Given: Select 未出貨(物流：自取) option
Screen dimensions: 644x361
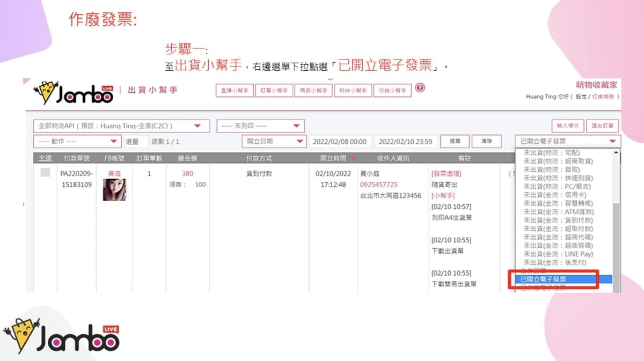Looking at the screenshot, I should [x=551, y=170].
